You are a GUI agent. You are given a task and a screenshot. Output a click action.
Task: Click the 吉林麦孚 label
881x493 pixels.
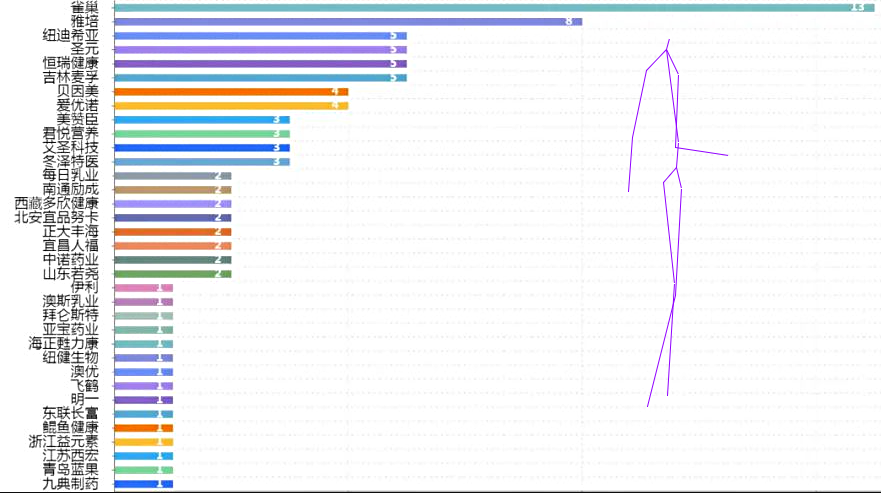pyautogui.click(x=71, y=78)
